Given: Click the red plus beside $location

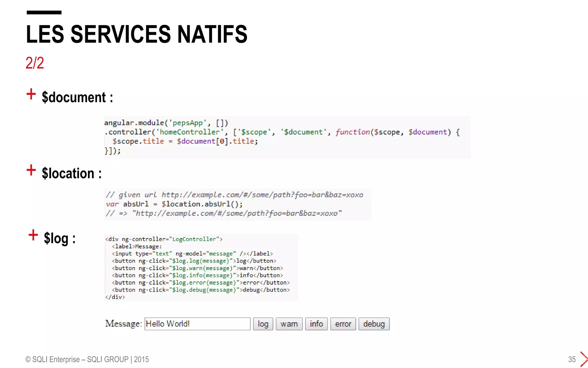Looking at the screenshot, I should [x=31, y=170].
